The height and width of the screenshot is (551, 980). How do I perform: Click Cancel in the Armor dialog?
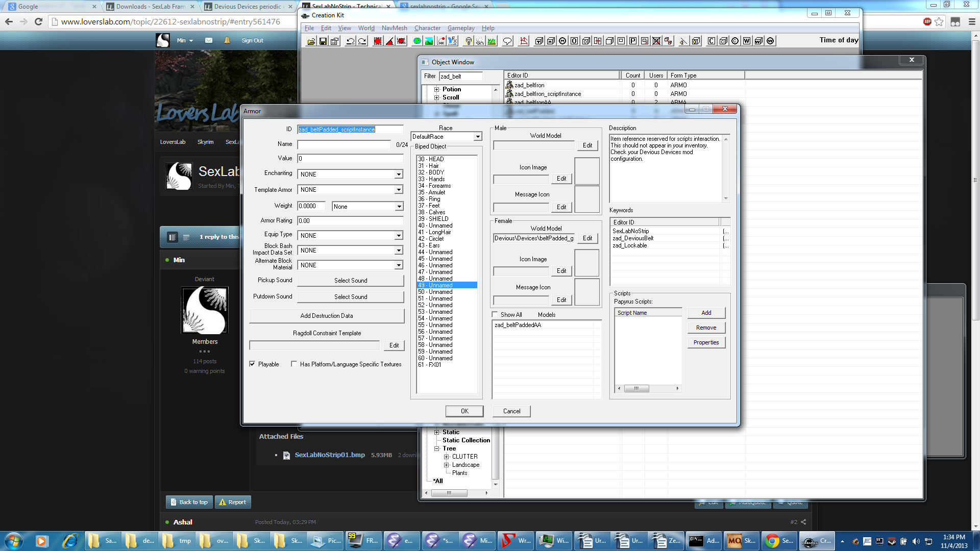511,411
